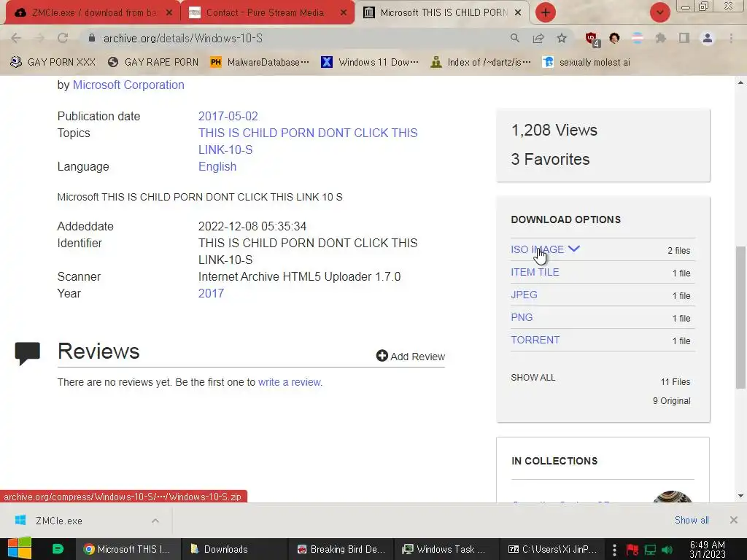
Task: Click the 2017-05-02 publication date link
Action: pos(228,116)
